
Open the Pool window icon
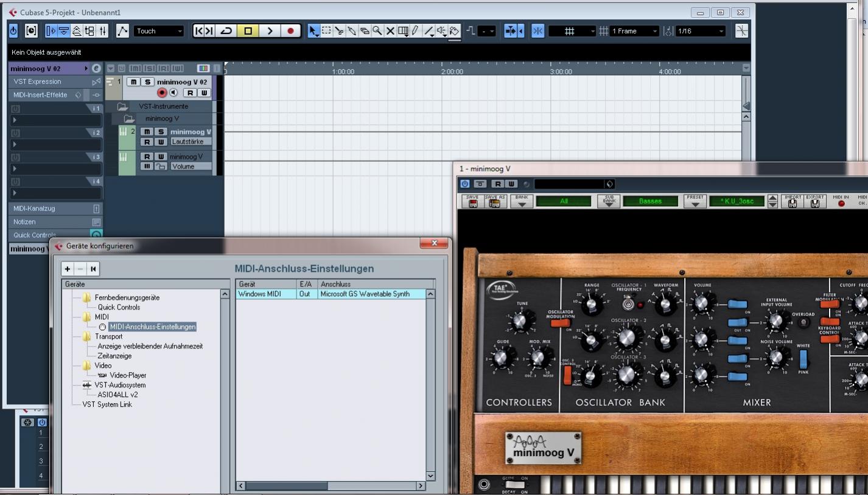click(x=90, y=31)
